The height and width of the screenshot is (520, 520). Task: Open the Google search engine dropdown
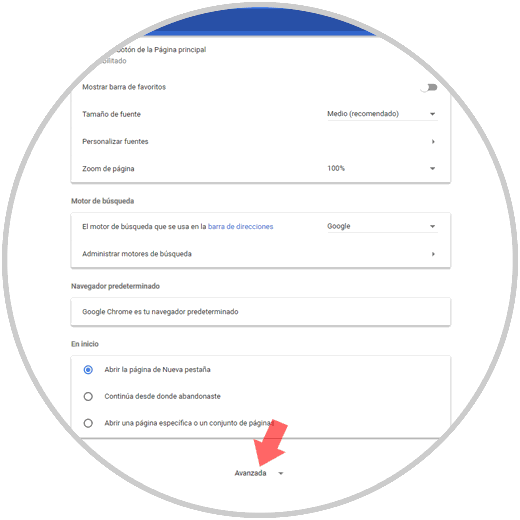(x=382, y=226)
